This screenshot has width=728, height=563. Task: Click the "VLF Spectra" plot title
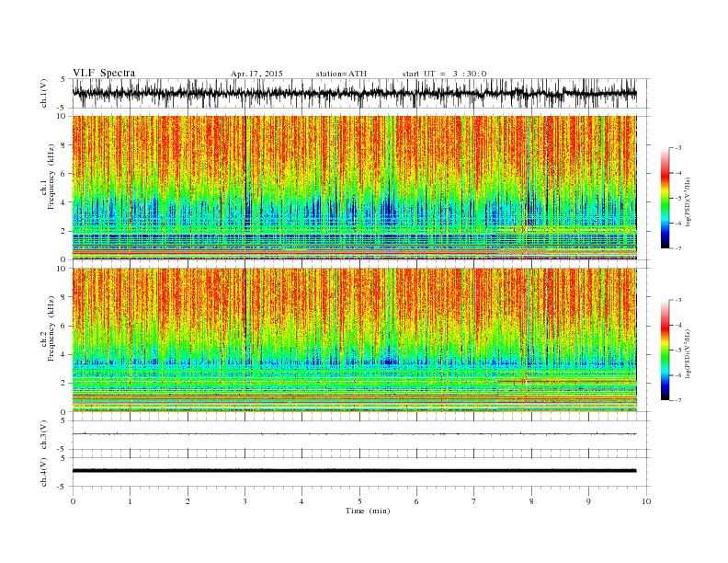click(104, 73)
